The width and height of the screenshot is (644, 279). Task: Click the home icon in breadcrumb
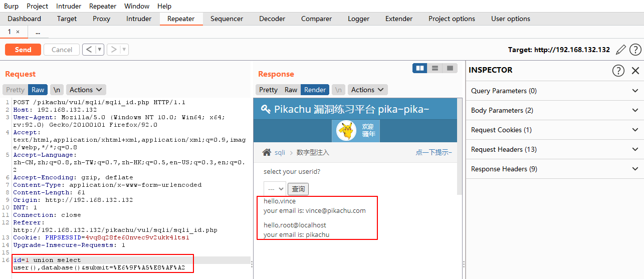click(267, 152)
